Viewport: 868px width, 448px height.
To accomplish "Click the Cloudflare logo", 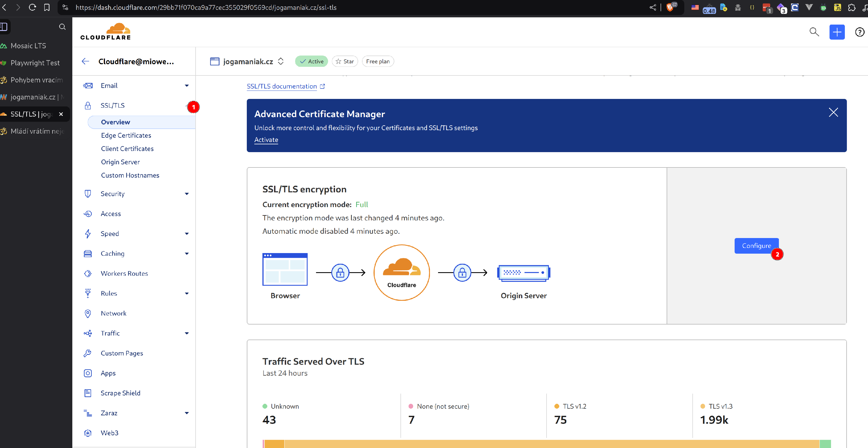I will coord(106,32).
